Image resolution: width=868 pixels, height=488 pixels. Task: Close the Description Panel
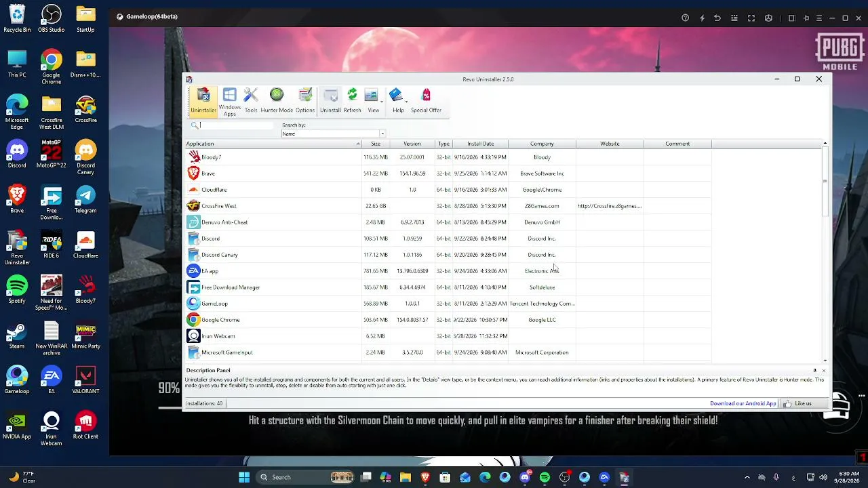pos(824,370)
